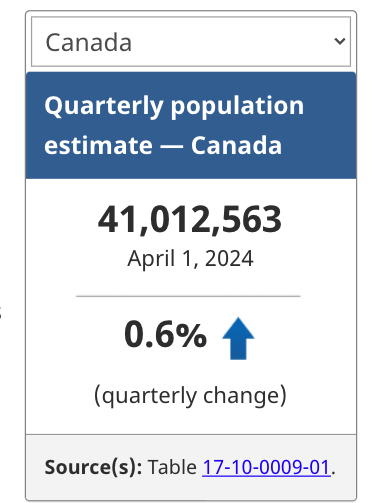
Task: Open the Canada geography dropdown
Action: tap(191, 41)
